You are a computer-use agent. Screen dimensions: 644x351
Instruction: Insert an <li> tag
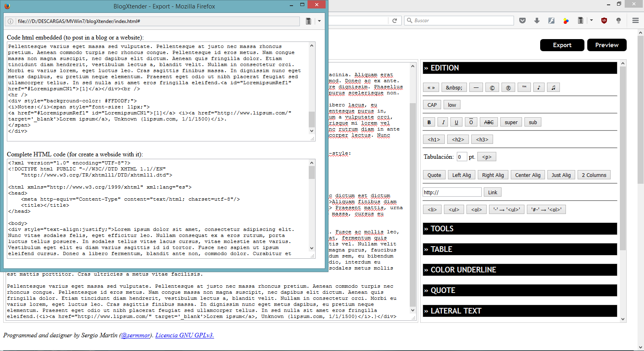(432, 210)
